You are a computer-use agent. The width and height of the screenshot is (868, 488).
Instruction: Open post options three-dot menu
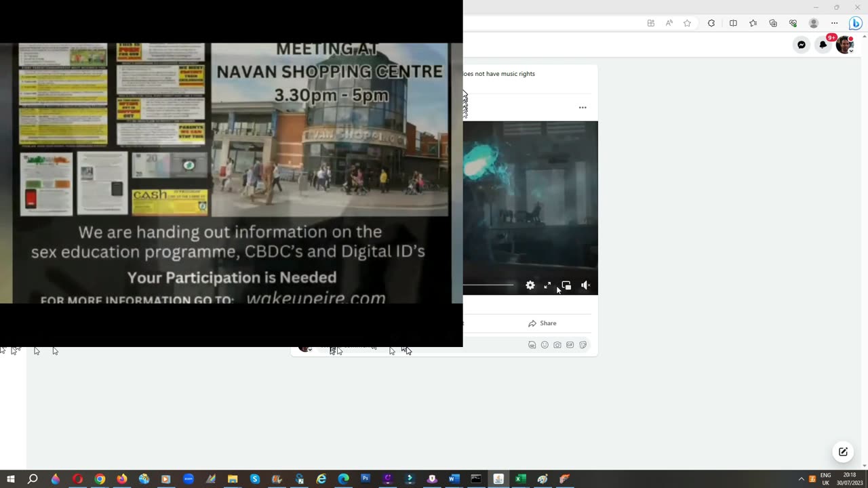[x=583, y=107]
